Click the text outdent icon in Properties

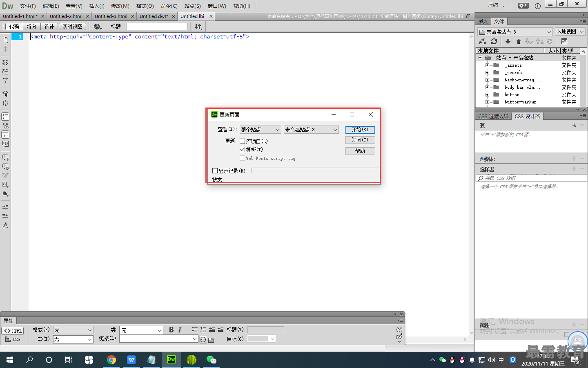(x=212, y=330)
